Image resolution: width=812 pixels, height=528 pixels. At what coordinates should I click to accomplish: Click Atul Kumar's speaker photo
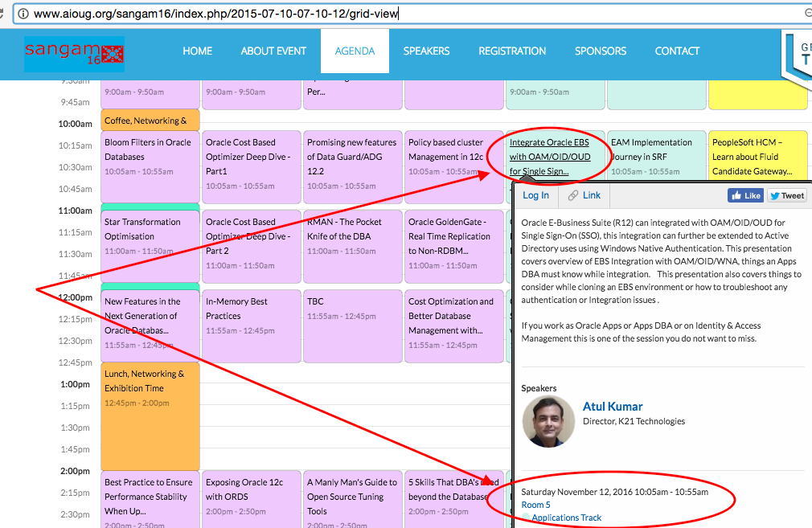548,422
